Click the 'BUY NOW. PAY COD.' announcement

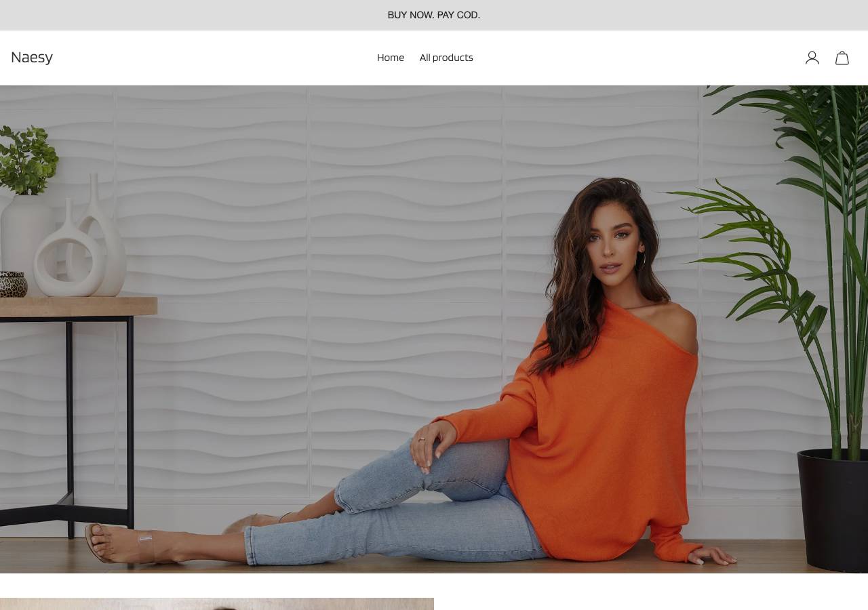[434, 15]
